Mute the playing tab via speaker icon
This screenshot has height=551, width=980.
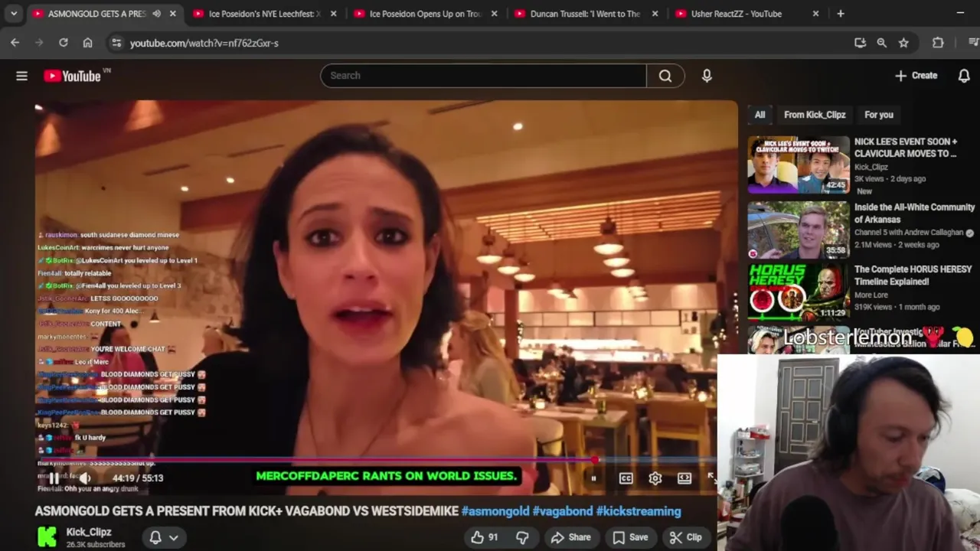[156, 14]
